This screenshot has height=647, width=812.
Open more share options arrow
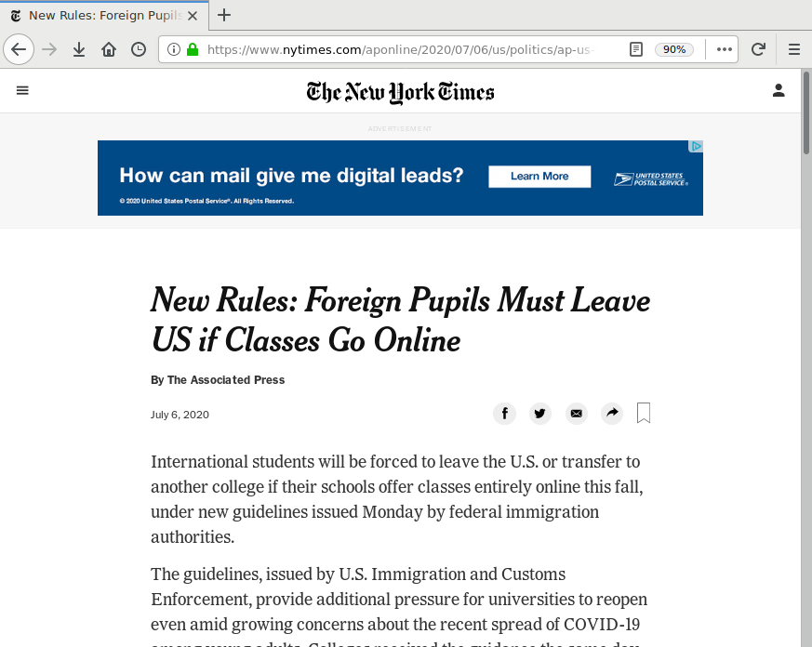click(611, 414)
